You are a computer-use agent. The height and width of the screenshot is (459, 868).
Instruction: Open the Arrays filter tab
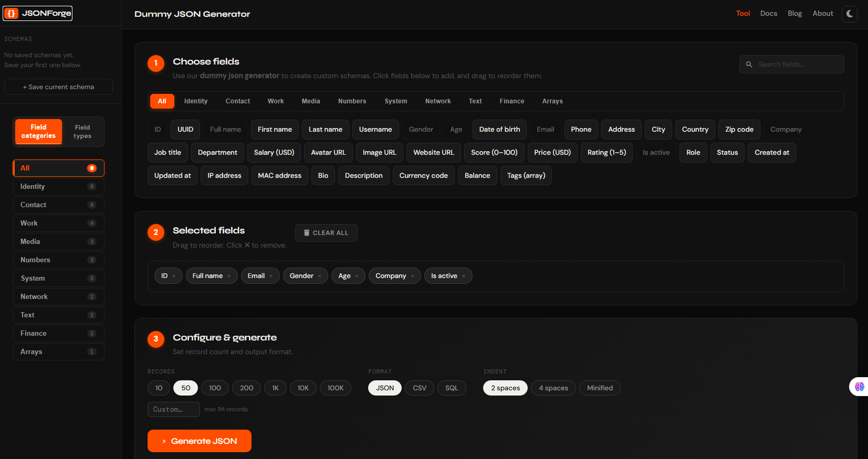coord(552,101)
